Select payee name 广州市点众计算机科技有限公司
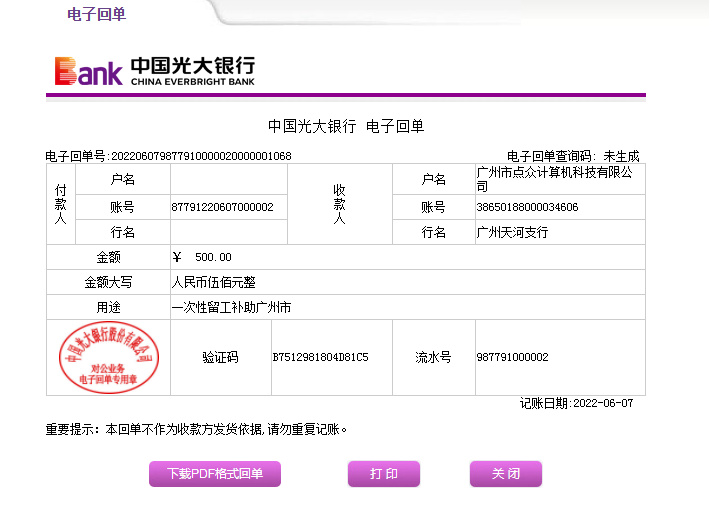 point(555,179)
